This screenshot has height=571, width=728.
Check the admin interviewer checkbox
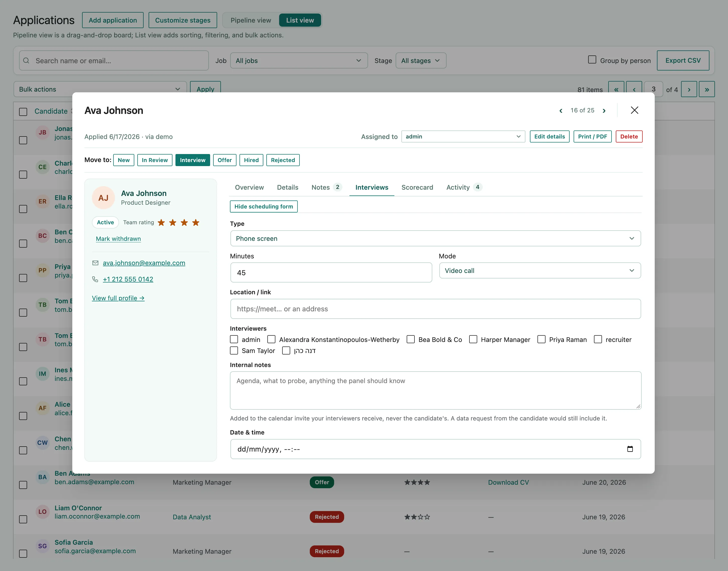pos(234,339)
